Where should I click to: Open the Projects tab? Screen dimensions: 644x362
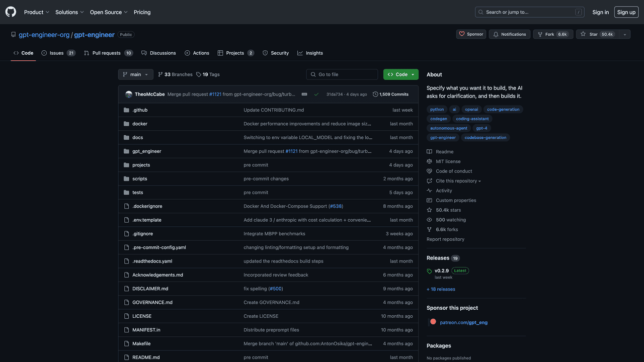click(x=236, y=53)
